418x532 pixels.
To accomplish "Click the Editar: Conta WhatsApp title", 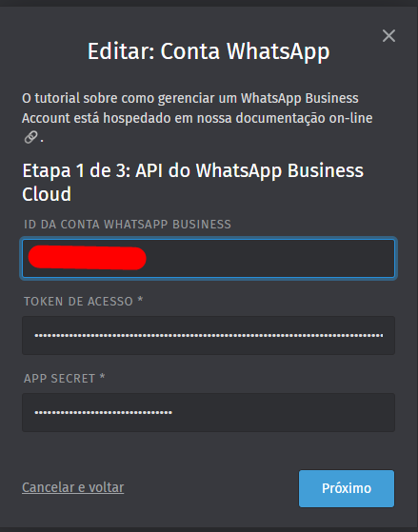I will (209, 51).
